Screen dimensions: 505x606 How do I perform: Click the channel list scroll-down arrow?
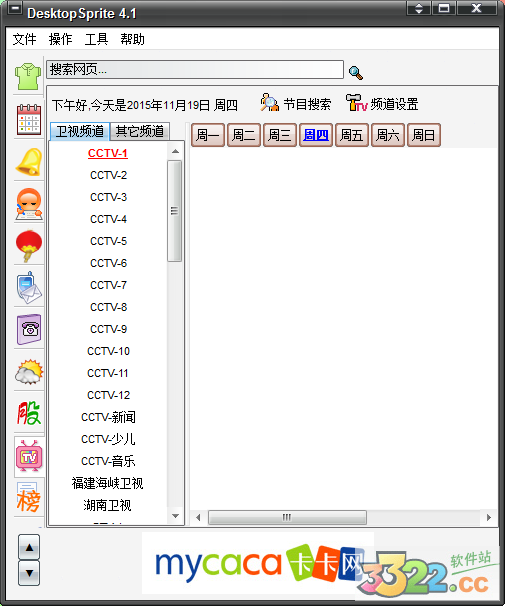pyautogui.click(x=175, y=516)
